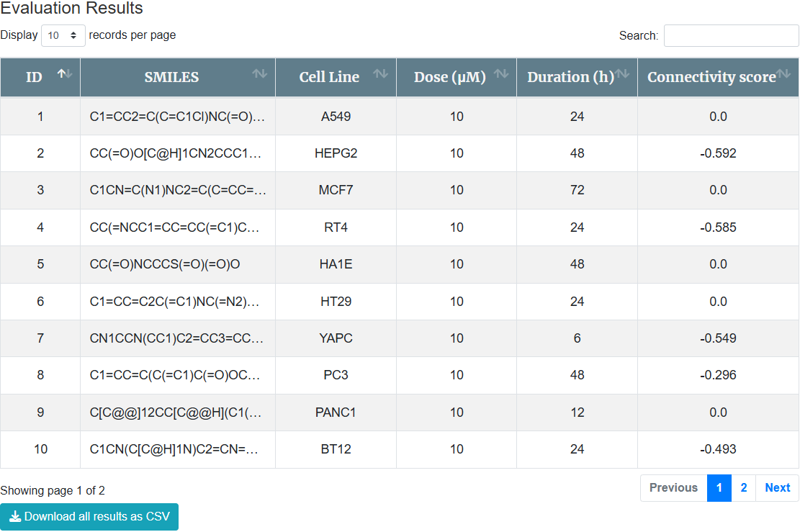Click cell line MCF7
Screen dimensions: 800x532
(x=336, y=190)
